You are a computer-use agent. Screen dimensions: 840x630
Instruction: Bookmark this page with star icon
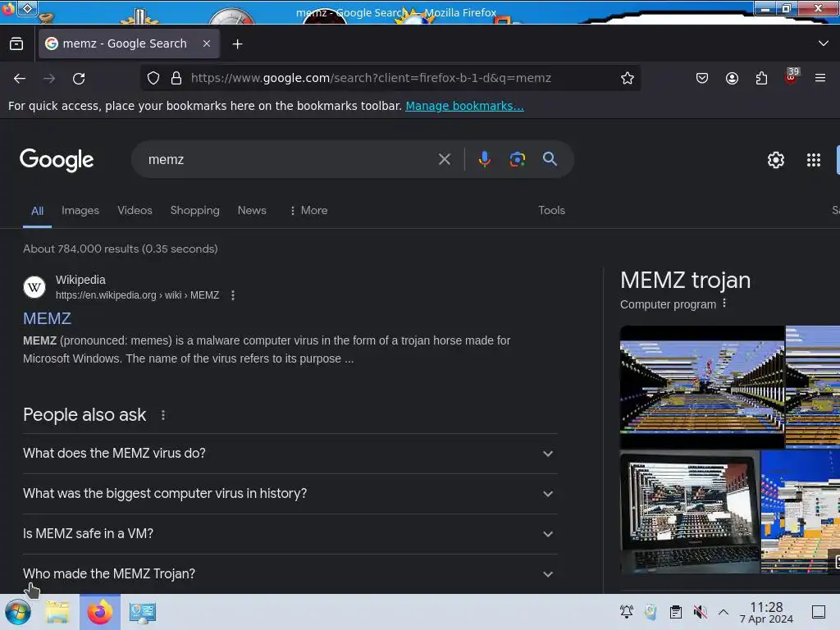tap(628, 78)
